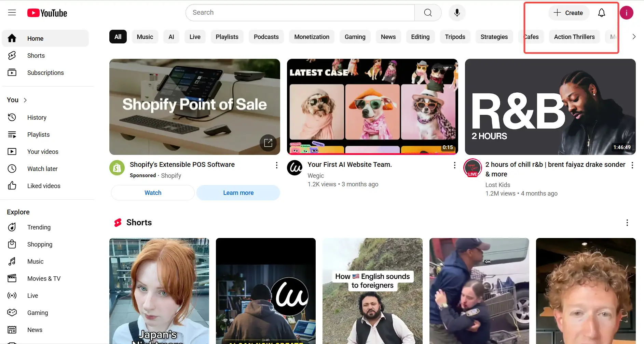The width and height of the screenshot is (644, 344).
Task: Open the account avatar menu
Action: [626, 13]
